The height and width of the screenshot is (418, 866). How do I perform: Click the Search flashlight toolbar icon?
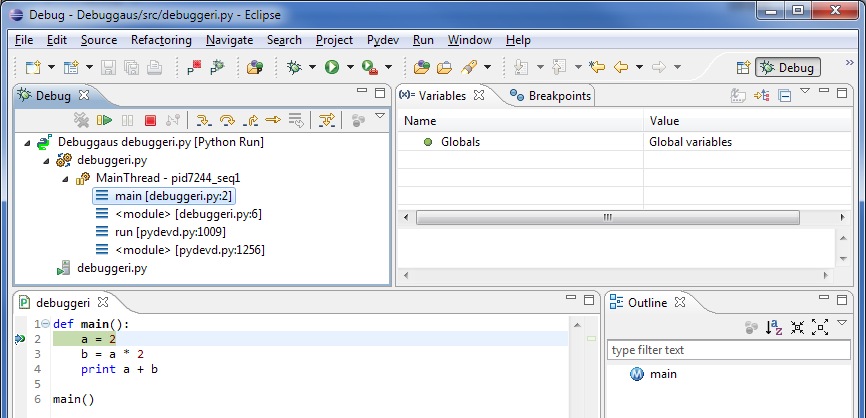(469, 67)
